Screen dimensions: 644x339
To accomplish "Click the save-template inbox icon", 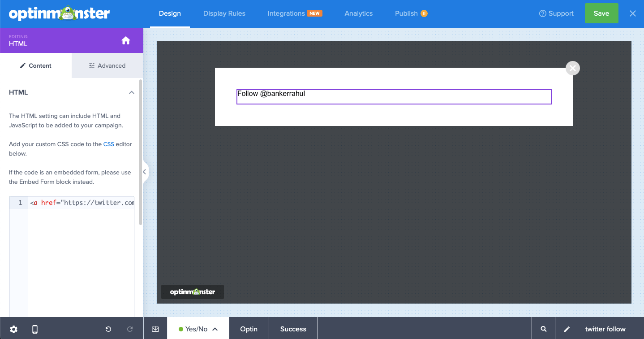I will [155, 329].
